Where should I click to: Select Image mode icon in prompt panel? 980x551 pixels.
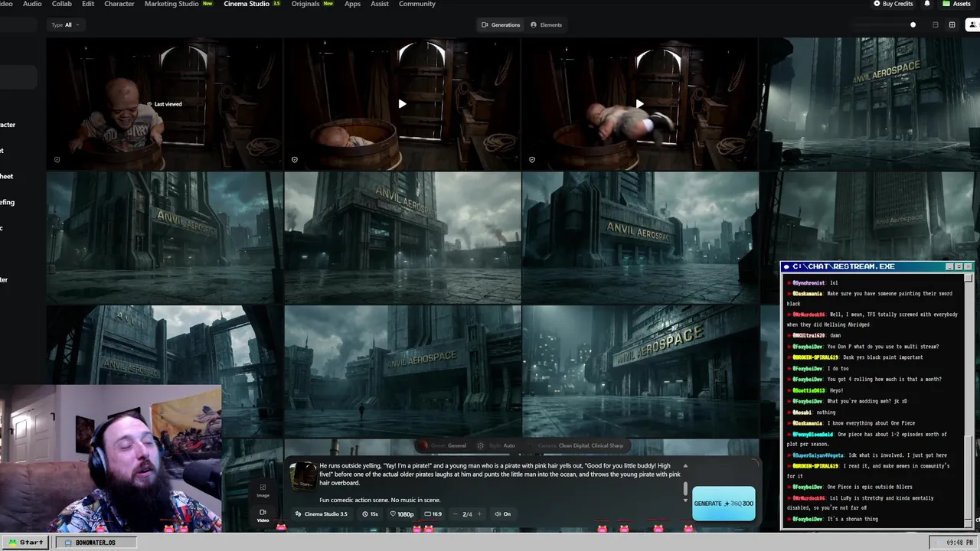tap(263, 487)
